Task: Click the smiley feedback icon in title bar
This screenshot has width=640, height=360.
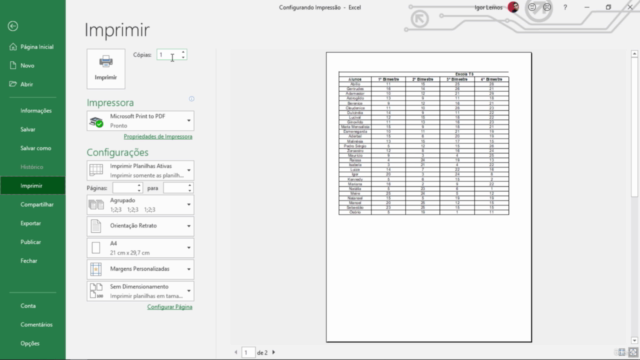Action: (x=532, y=7)
